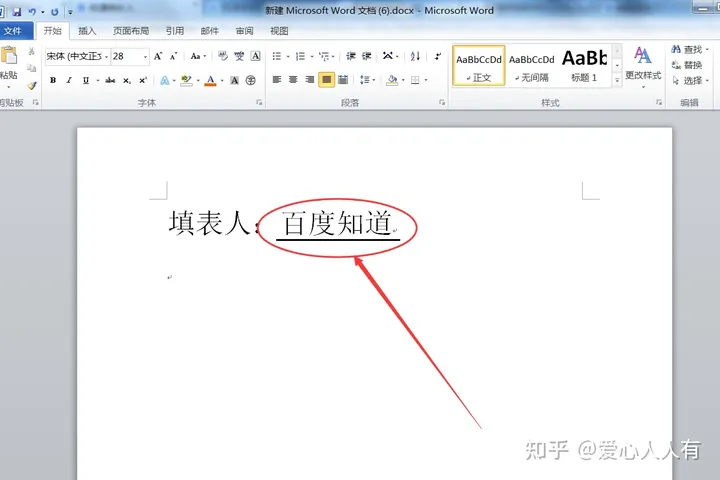Click the Change Styles (更改样式) icon

pyautogui.click(x=643, y=67)
